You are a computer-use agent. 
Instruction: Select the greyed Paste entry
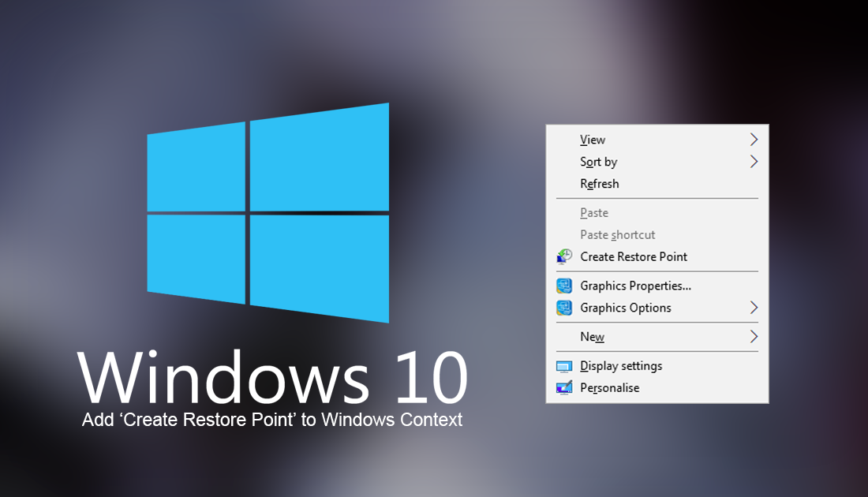[657, 212]
